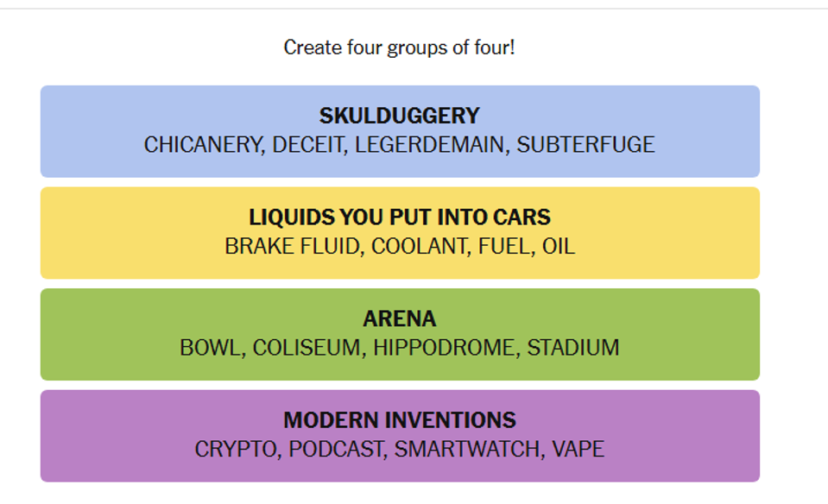Select the word SMARTWATCH
828x504 pixels.
point(468,449)
